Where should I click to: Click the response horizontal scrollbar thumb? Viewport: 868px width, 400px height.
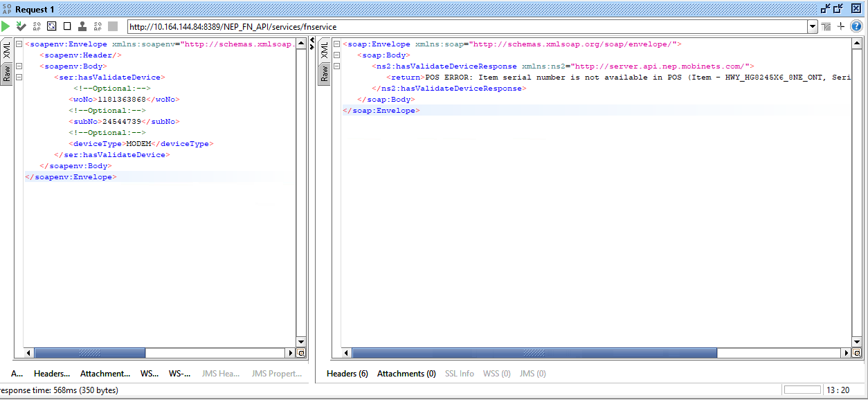pos(533,353)
